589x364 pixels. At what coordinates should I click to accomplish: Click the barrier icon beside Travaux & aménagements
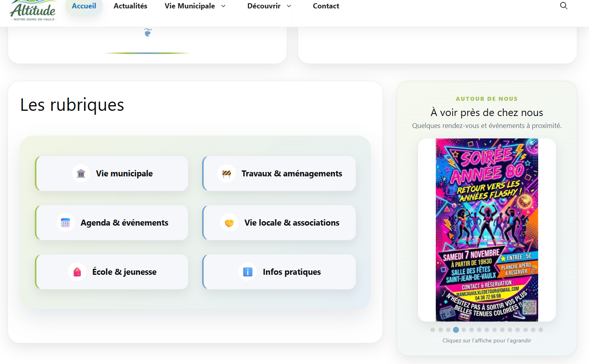point(226,174)
